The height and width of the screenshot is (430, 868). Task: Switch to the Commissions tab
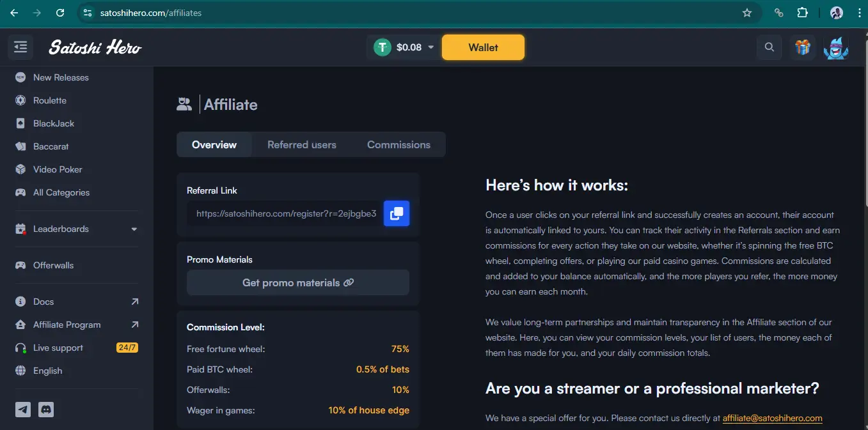point(398,145)
